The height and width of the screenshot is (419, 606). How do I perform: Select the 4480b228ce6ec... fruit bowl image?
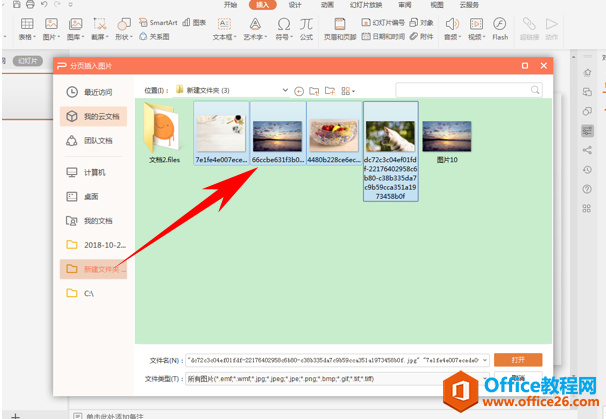[x=334, y=133]
